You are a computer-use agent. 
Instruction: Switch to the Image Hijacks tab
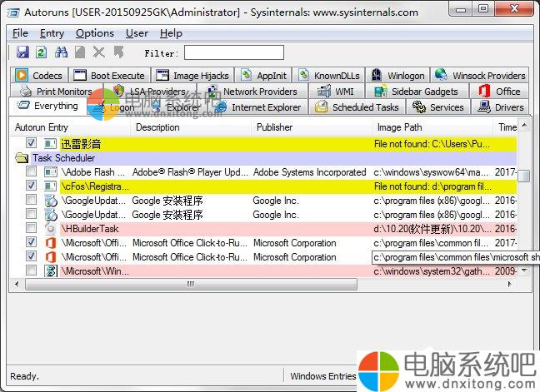(x=192, y=75)
